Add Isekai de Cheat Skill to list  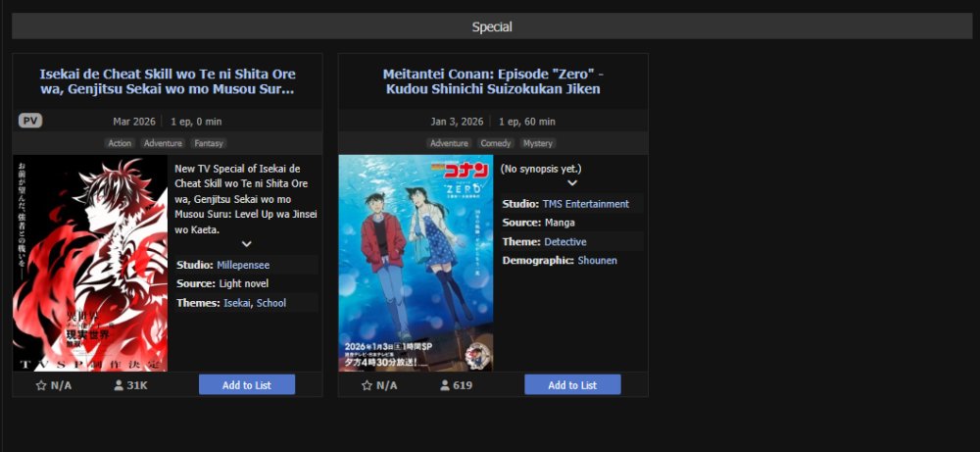click(x=246, y=384)
